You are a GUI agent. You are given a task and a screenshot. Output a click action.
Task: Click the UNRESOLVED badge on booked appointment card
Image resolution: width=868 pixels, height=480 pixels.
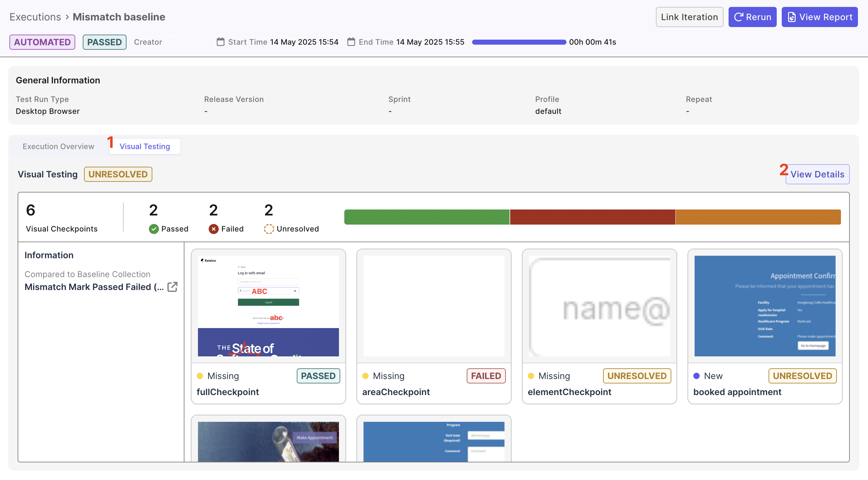click(x=802, y=376)
